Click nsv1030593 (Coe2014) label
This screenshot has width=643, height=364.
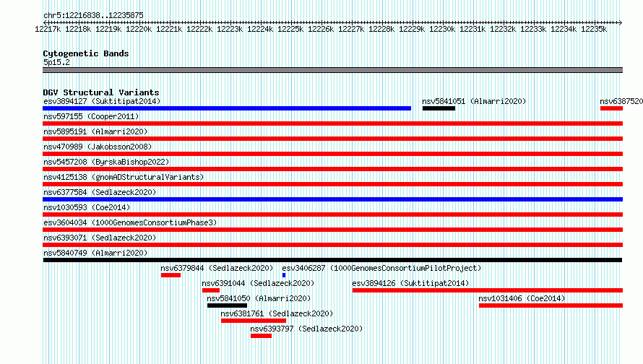coord(87,207)
